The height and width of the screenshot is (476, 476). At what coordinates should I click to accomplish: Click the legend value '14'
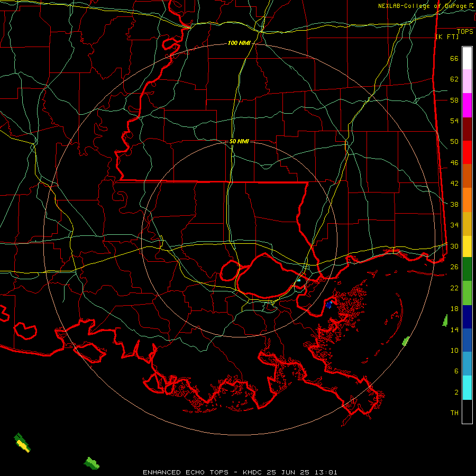point(454,329)
